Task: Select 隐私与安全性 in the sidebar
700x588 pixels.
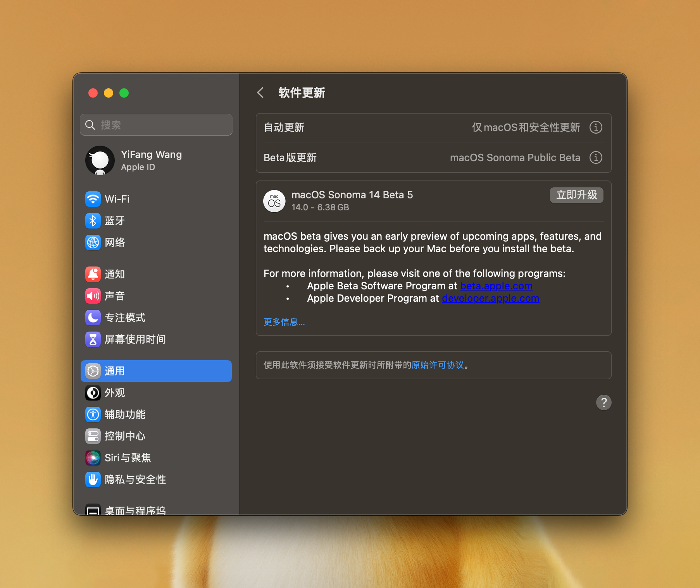Action: pos(156,480)
